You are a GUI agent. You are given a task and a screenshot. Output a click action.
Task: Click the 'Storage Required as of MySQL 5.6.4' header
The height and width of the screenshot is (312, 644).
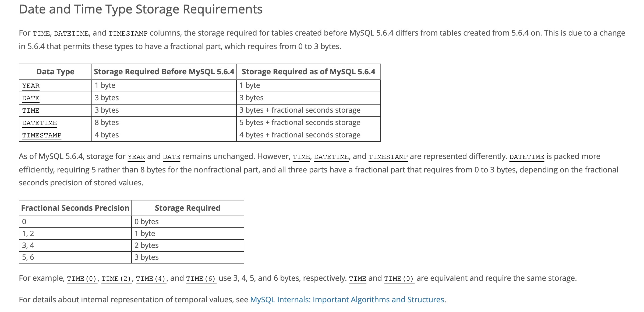tap(309, 72)
